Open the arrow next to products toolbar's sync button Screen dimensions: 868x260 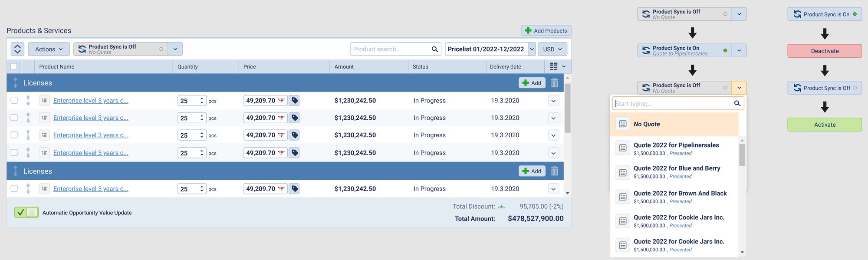coord(175,49)
